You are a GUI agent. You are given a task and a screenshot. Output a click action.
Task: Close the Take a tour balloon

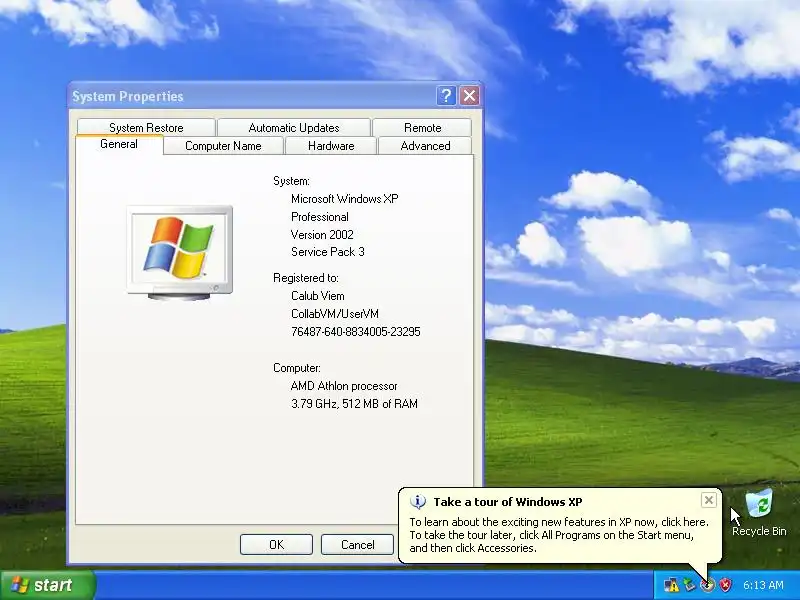[x=709, y=500]
